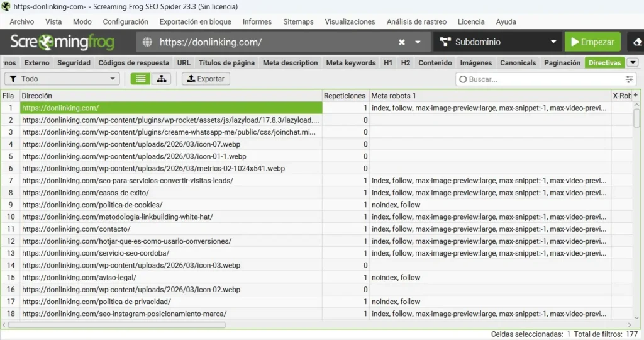Sort by Fila column header
The width and height of the screenshot is (644, 340).
[10, 95]
